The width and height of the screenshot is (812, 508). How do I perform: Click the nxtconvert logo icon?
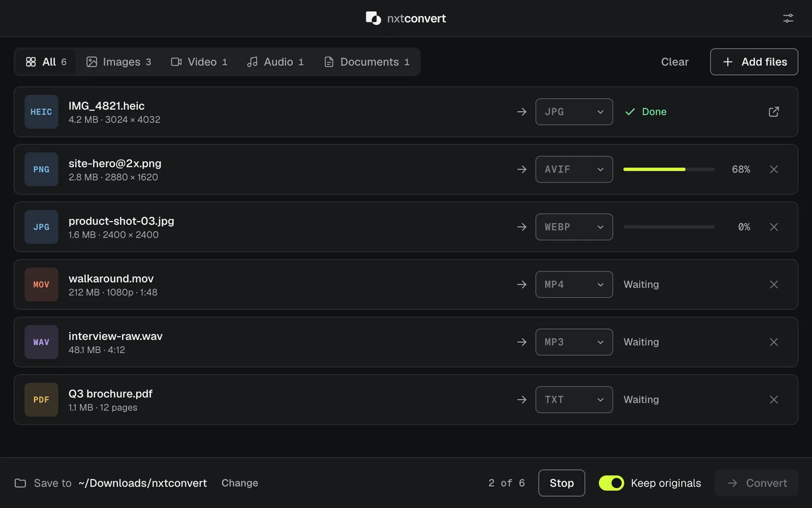(373, 18)
